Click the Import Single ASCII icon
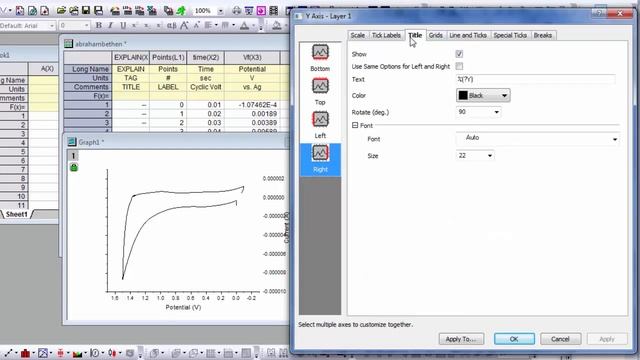640x360 pixels. pyautogui.click(x=128, y=10)
